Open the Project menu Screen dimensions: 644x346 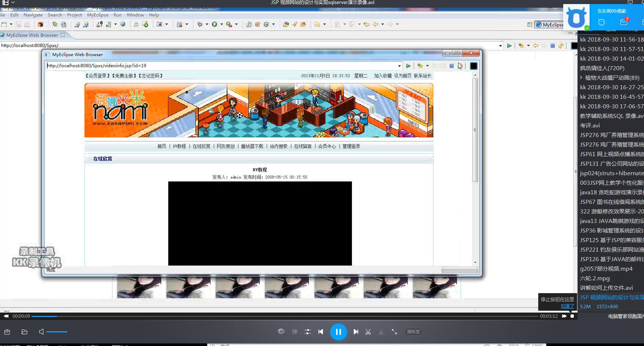tap(75, 15)
